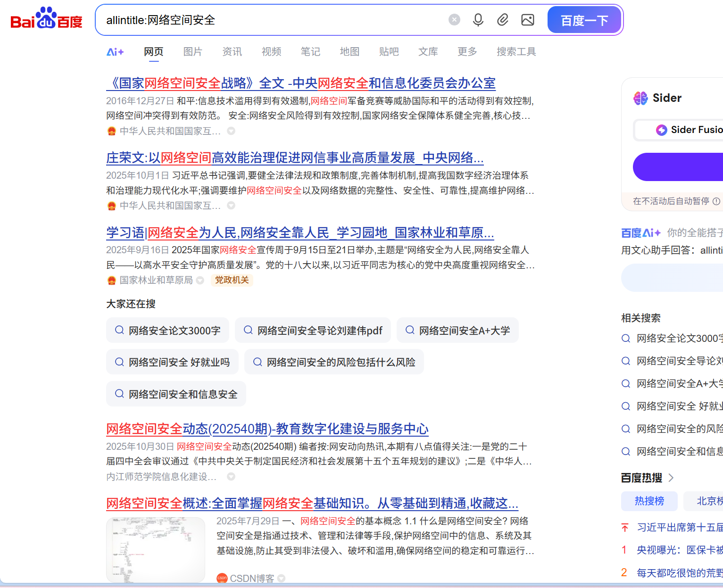The height and width of the screenshot is (588, 723).
Task: Clear the search box text
Action: pos(454,20)
